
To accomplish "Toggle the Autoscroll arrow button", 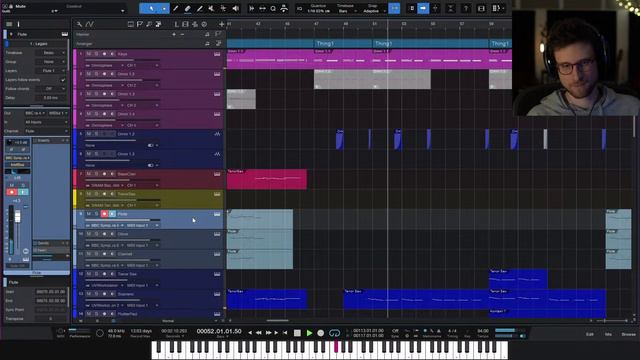I will click(x=423, y=8).
